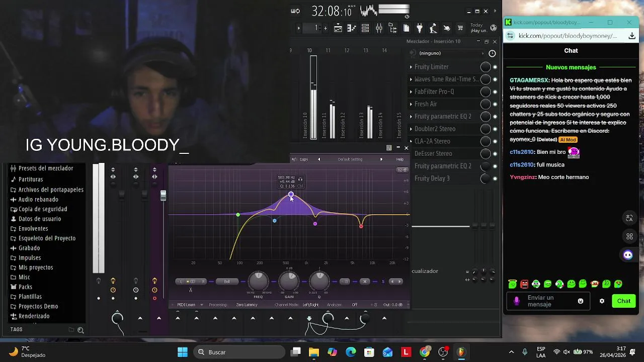
Task: Click the globe news icon in FL toolbar
Action: click(x=494, y=28)
